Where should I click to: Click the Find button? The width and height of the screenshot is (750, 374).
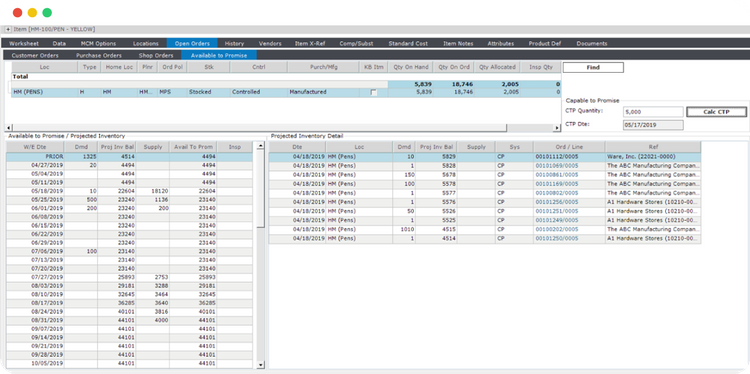pos(593,67)
